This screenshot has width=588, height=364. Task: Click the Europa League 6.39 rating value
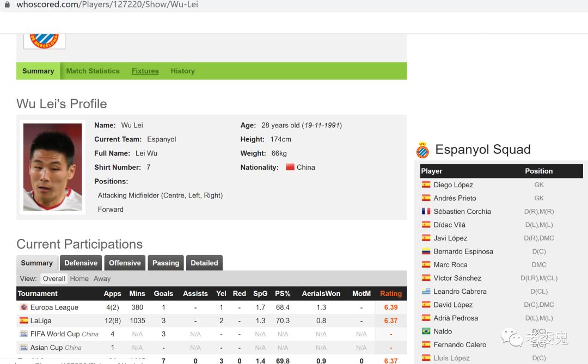(391, 307)
